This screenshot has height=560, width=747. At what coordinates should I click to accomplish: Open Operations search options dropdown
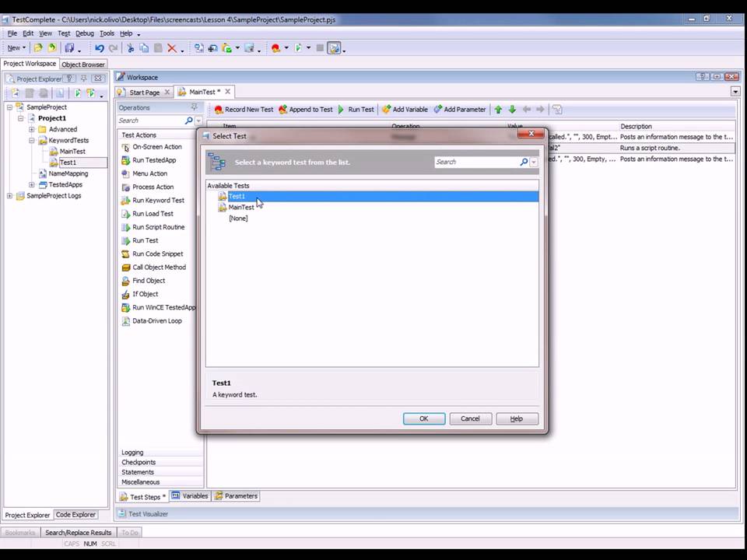(x=198, y=121)
